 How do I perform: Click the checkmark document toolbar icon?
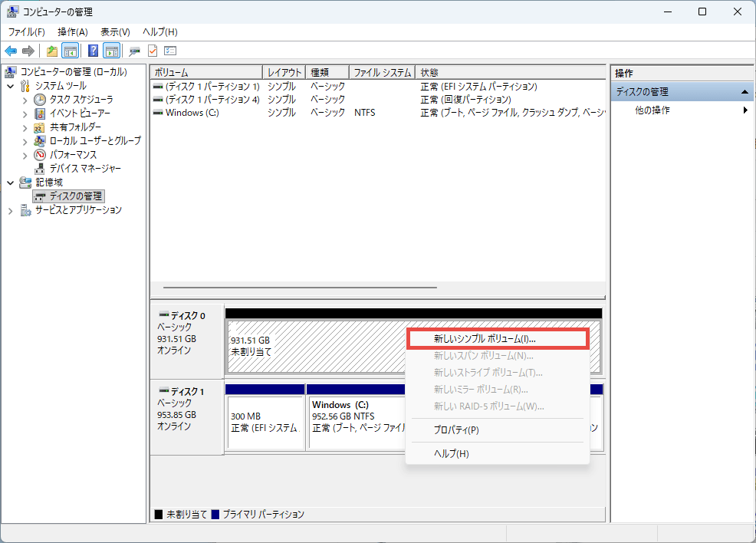[153, 51]
